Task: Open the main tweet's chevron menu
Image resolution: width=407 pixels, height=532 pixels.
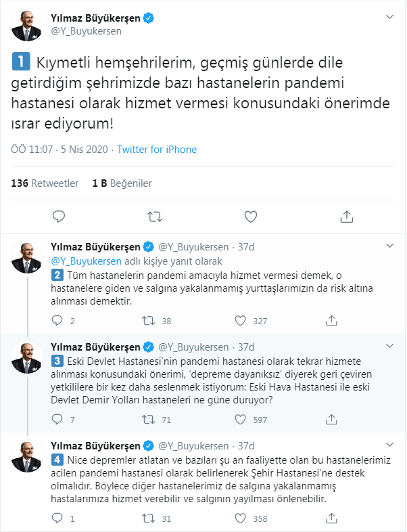Action: click(389, 17)
